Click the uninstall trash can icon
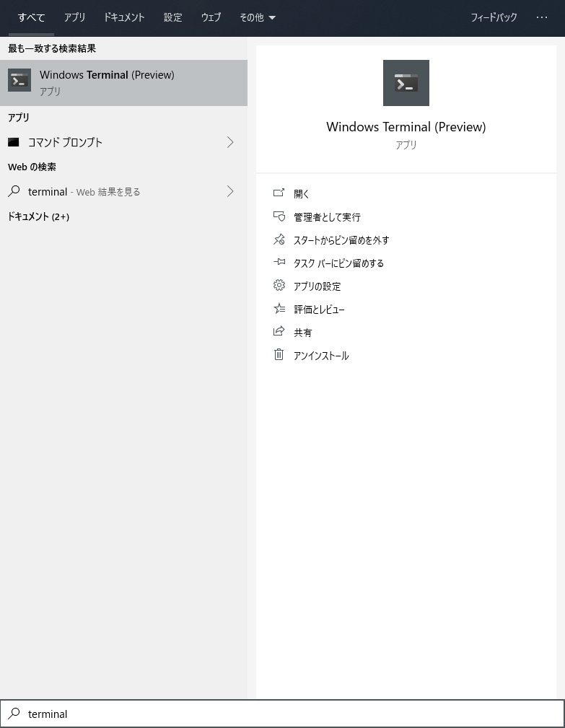The image size is (565, 728). [x=279, y=354]
